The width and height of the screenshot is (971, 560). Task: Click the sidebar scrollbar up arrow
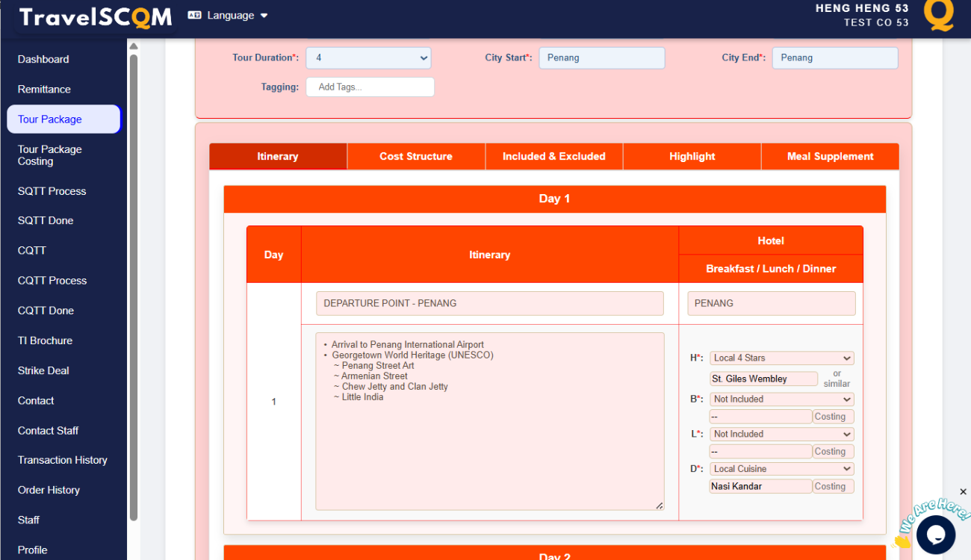134,46
